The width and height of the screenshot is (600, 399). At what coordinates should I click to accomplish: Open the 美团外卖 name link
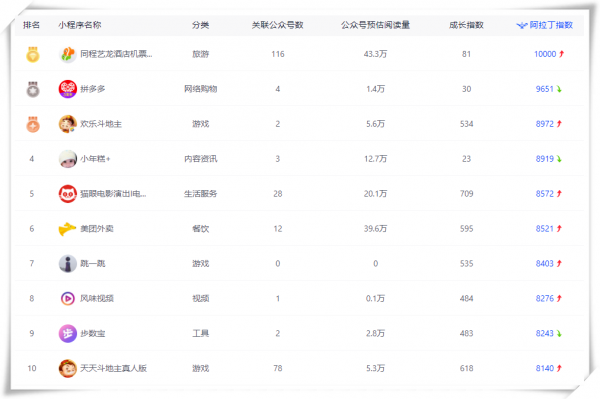click(97, 229)
